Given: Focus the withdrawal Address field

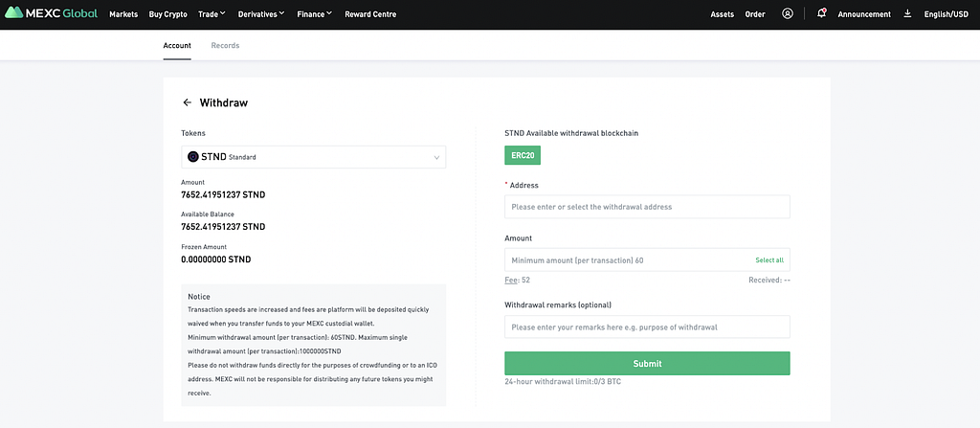Looking at the screenshot, I should (648, 207).
